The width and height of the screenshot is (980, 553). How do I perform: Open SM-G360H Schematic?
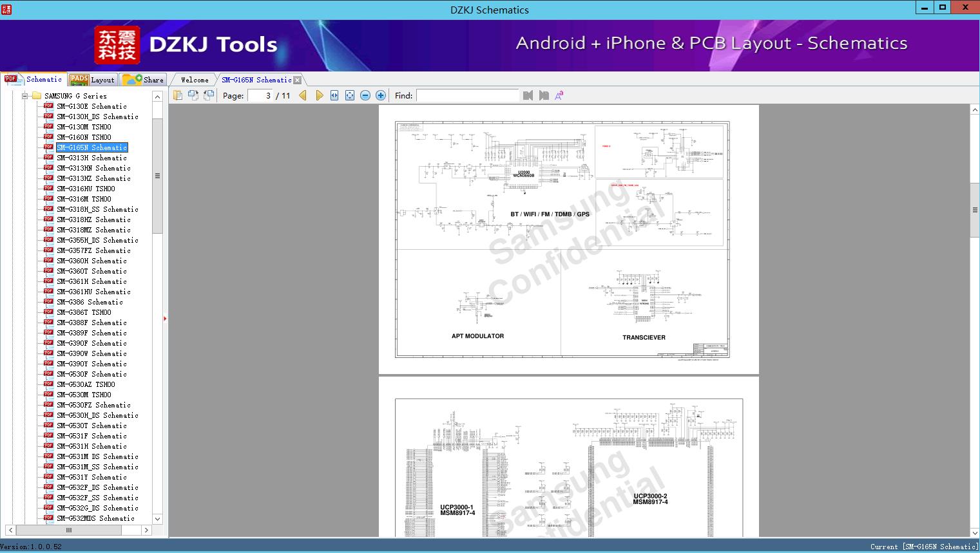point(91,261)
